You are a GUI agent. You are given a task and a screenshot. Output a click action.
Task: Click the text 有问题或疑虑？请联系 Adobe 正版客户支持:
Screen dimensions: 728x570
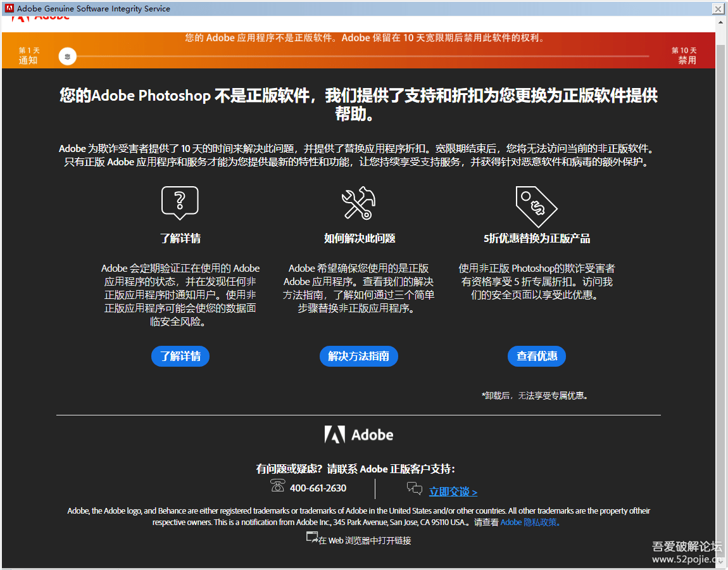click(x=356, y=469)
